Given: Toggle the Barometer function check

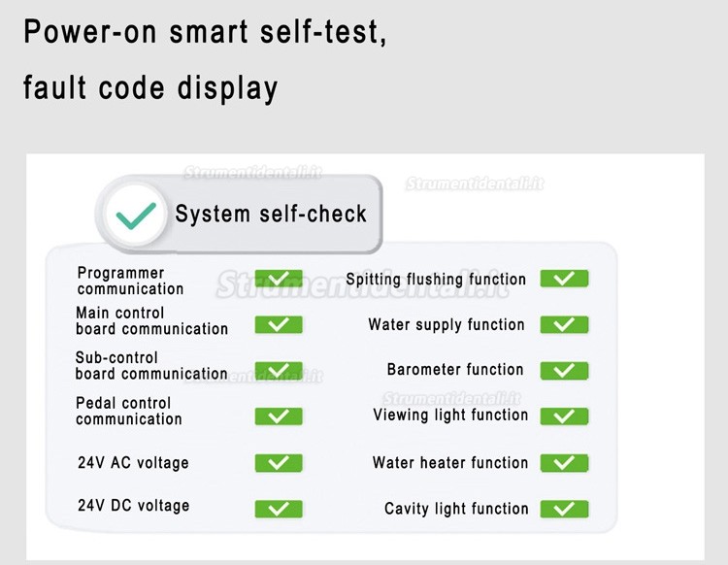Looking at the screenshot, I should click(x=564, y=371).
